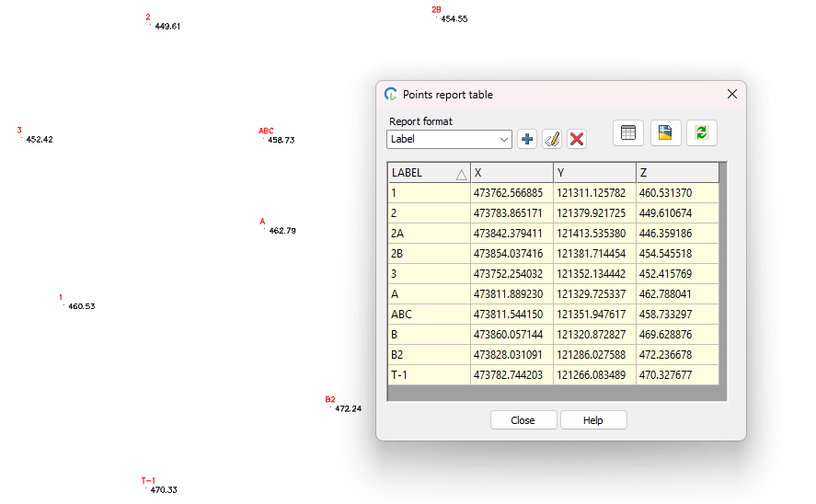The image size is (816, 504).
Task: Add a new report format with plus icon
Action: (527, 139)
